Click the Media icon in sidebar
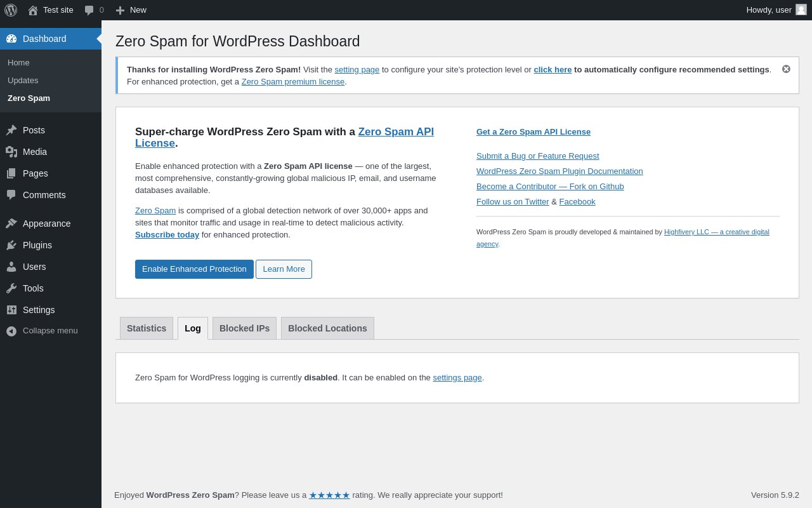Screen dimensions: 812x508 point(11,152)
